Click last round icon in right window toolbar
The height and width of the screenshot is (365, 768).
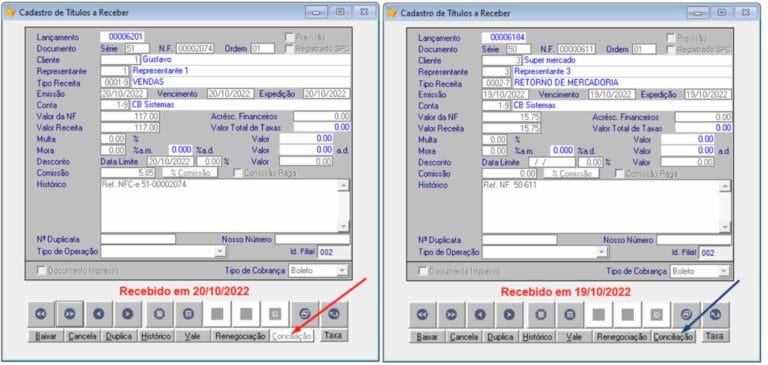[715, 315]
